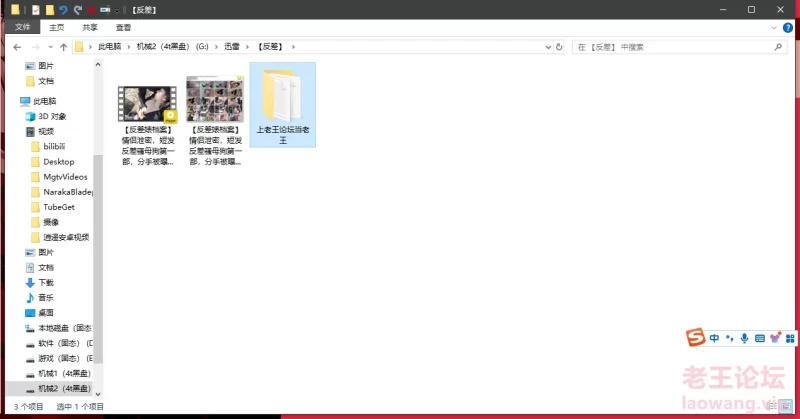Image resolution: width=800 pixels, height=419 pixels.
Task: Open 桌面 in the navigation pane
Action: click(x=39, y=313)
